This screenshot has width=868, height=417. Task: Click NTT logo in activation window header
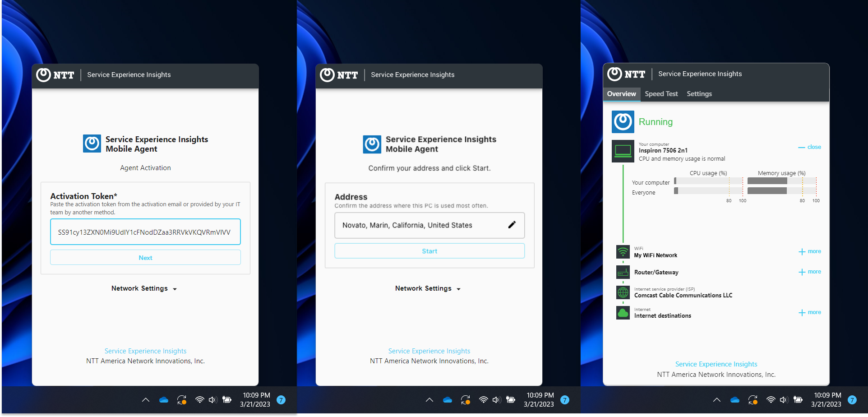55,75
